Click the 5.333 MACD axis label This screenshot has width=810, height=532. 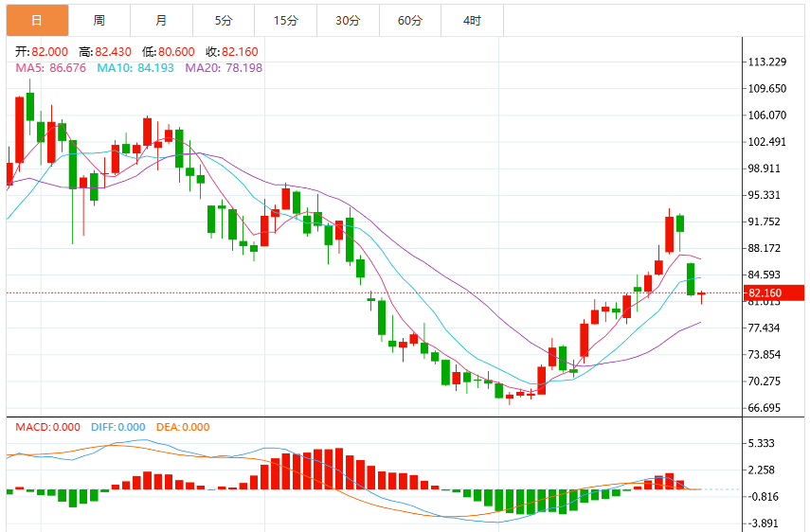[761, 443]
